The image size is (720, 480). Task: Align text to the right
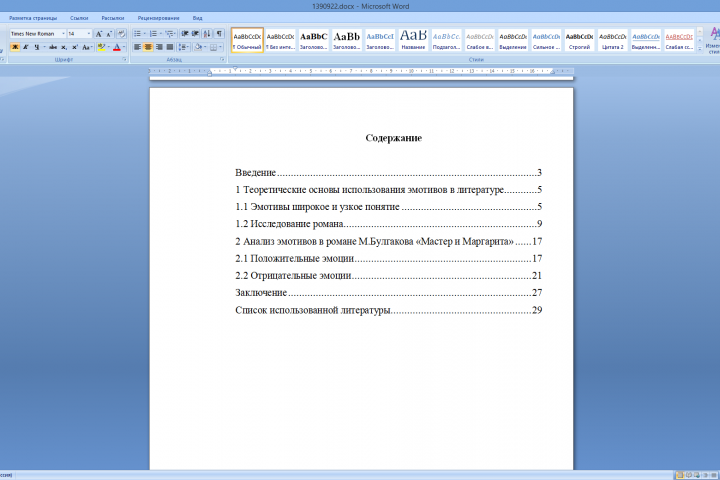(159, 47)
